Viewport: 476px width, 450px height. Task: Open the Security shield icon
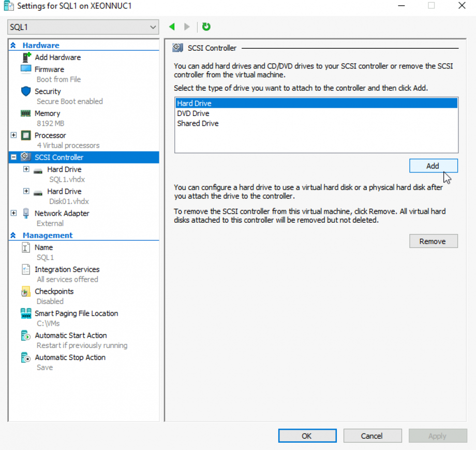pyautogui.click(x=26, y=91)
